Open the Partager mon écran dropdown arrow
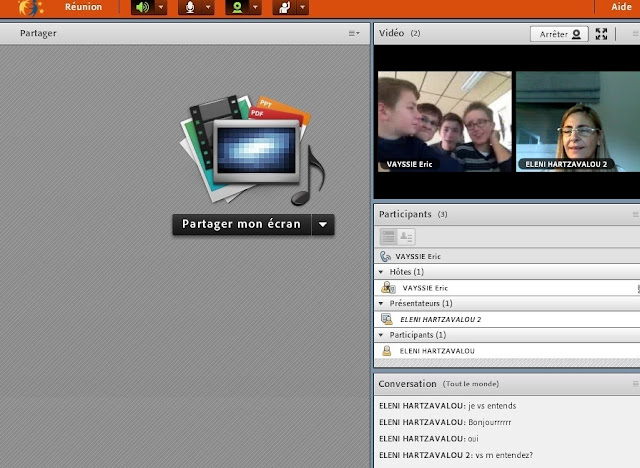The height and width of the screenshot is (468, 640). click(323, 224)
